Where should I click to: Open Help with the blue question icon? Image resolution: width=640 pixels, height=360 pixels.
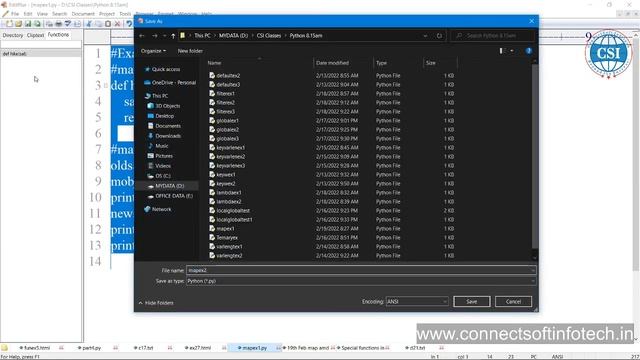coord(529,51)
